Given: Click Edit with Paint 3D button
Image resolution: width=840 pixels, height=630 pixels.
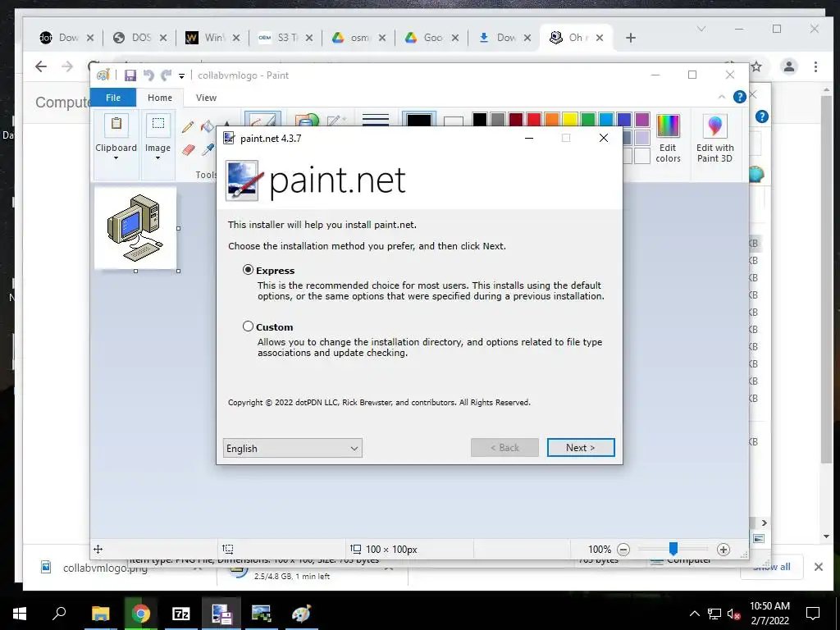Looking at the screenshot, I should [x=714, y=138].
